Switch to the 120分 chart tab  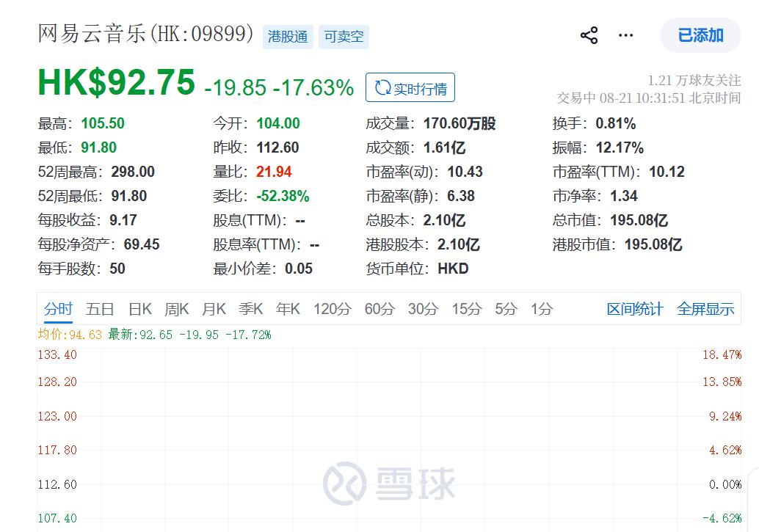pyautogui.click(x=332, y=309)
